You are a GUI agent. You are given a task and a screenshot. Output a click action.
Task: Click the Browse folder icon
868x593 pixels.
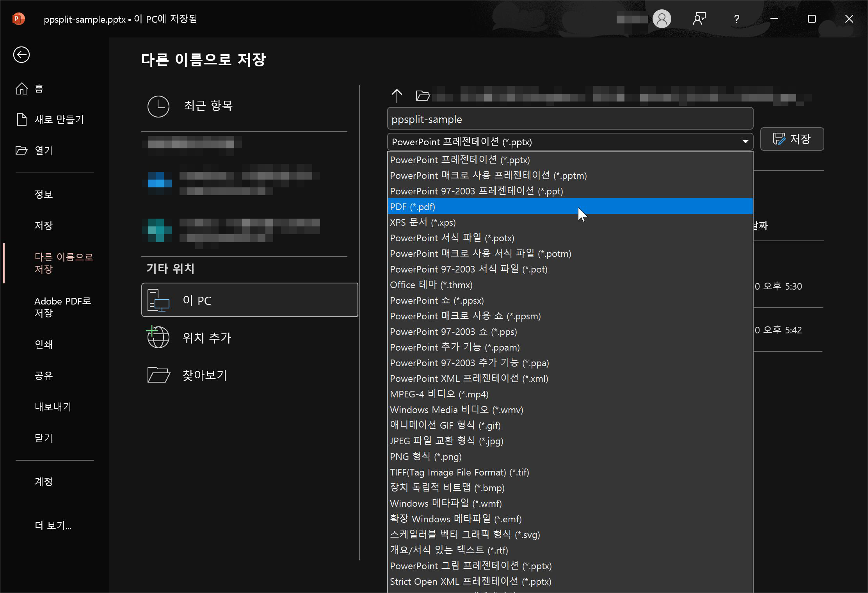tap(158, 375)
